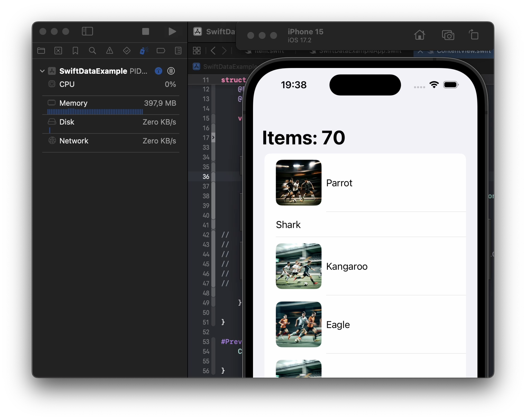Tap the Parrot item thumbnail
Screen dimensions: 526x420
pos(298,183)
